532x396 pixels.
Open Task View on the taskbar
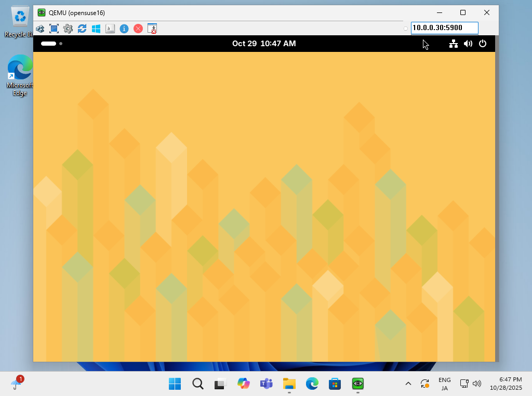coord(220,384)
